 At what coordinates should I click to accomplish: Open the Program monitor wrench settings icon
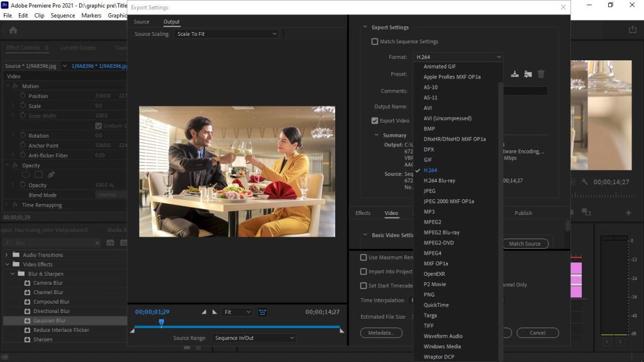pos(585,182)
